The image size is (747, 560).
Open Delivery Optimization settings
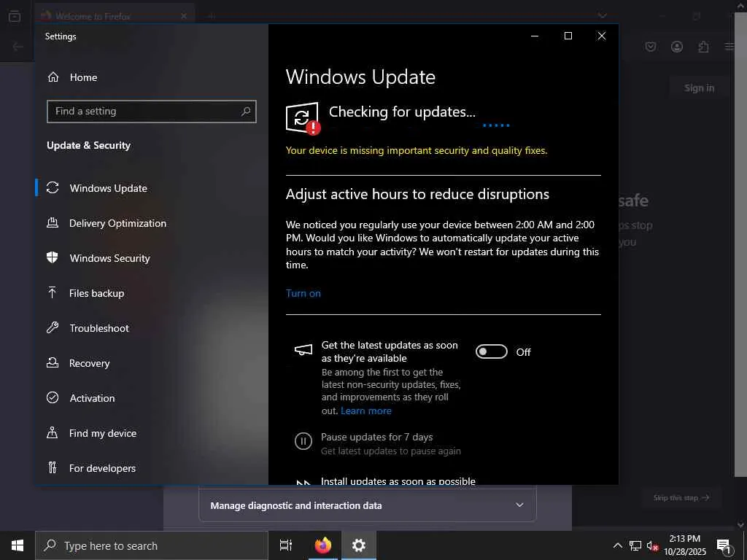(x=117, y=223)
